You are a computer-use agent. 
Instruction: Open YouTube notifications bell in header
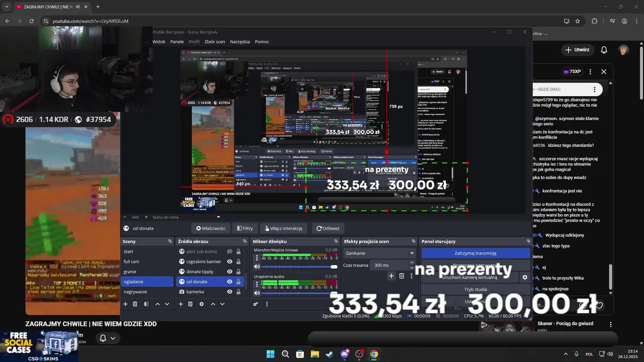coord(604,50)
